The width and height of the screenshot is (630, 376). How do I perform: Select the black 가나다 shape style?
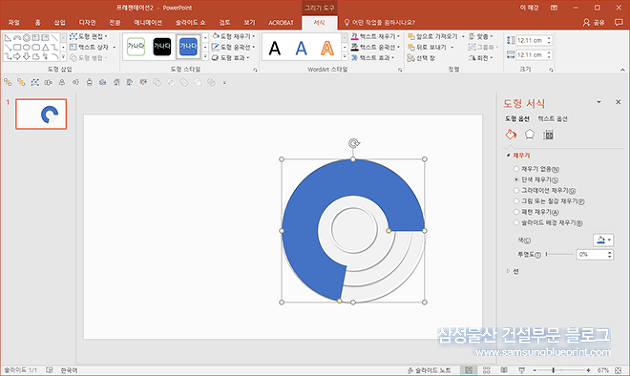point(162,47)
